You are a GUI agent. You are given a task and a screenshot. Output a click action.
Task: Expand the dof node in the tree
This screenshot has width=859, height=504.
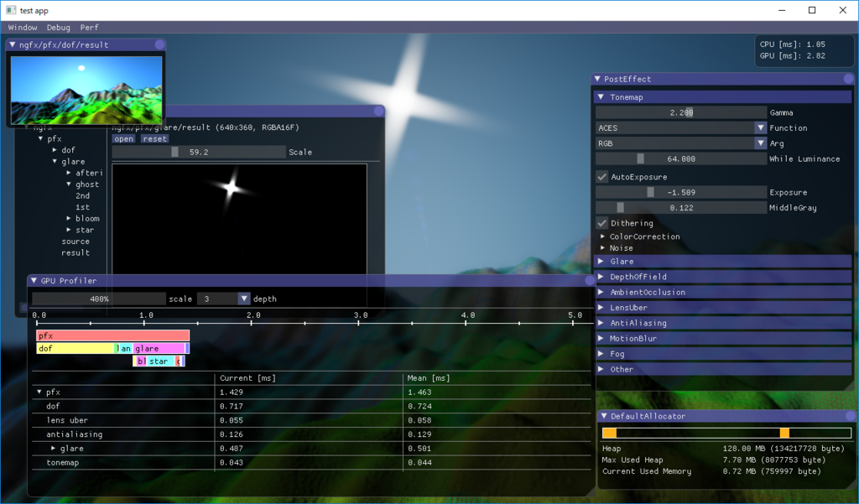[x=55, y=150]
